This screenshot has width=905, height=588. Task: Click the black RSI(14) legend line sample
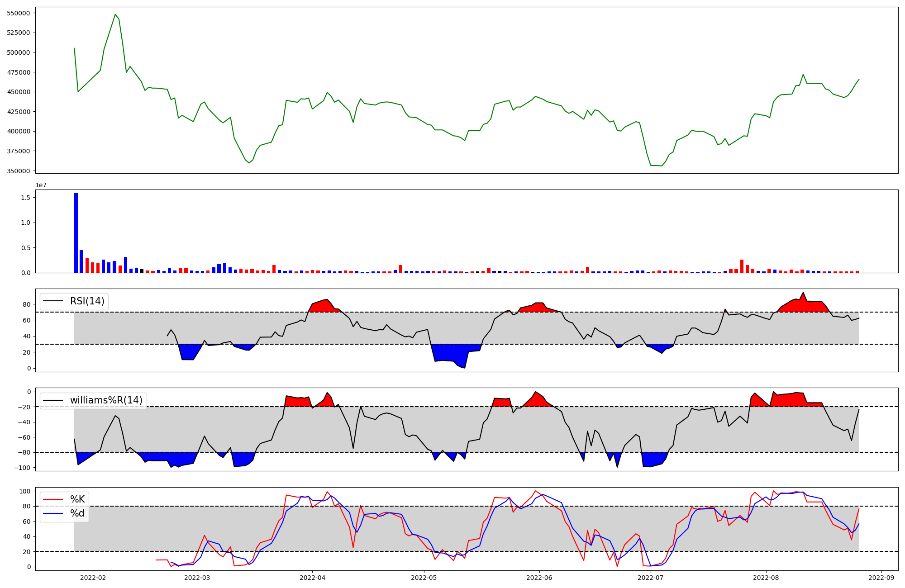(54, 301)
